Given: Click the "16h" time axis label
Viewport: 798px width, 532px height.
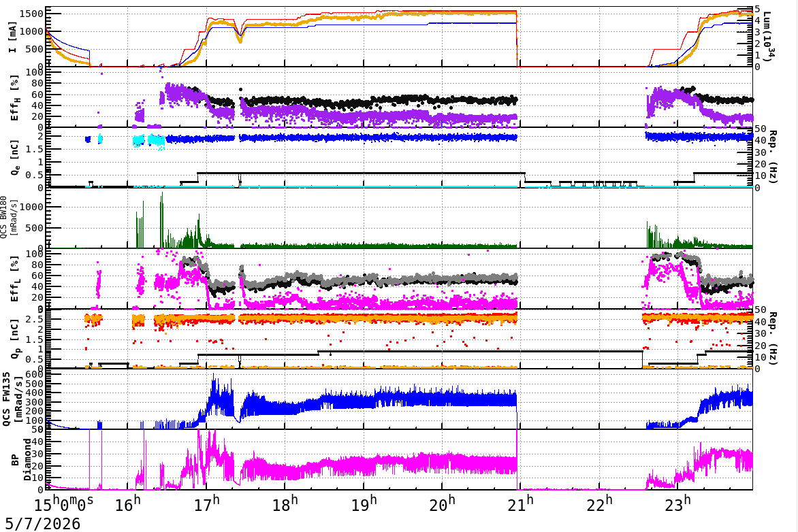Looking at the screenshot, I should click(x=128, y=503).
